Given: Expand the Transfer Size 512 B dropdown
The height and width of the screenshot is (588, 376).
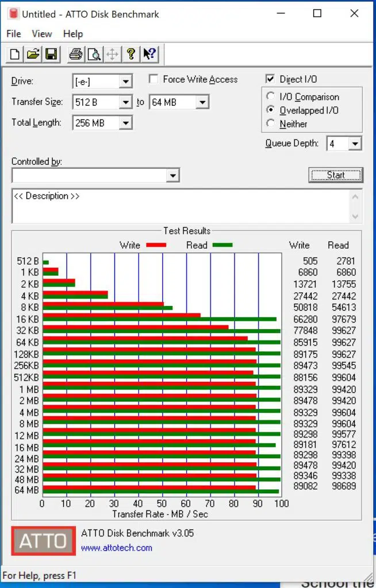Looking at the screenshot, I should point(125,102).
